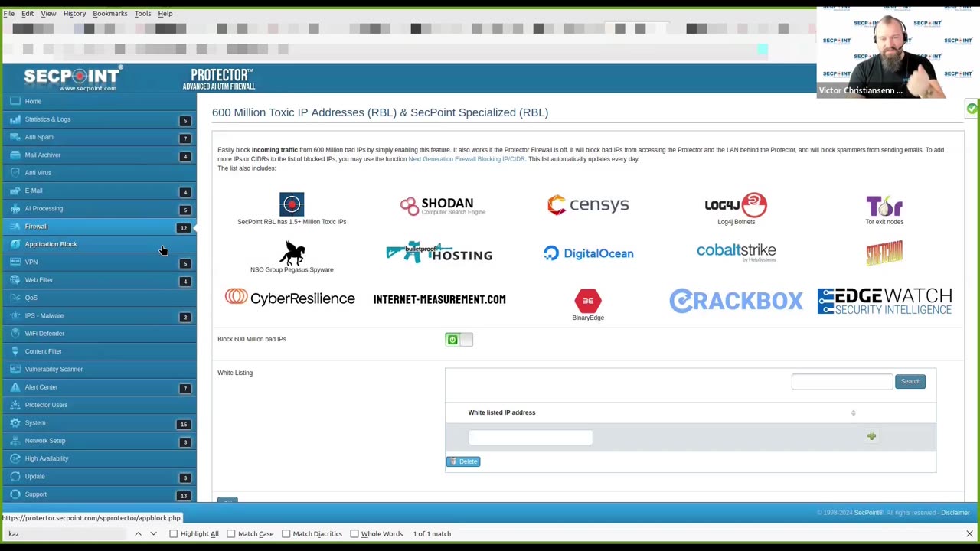Click the Vulnerability Scanner sidebar icon

click(x=15, y=369)
